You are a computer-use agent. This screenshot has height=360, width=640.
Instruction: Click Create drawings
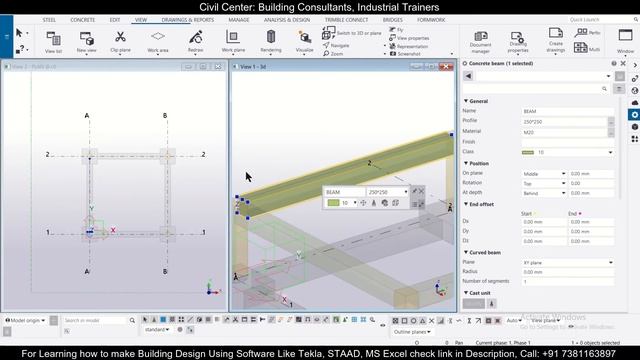556,42
